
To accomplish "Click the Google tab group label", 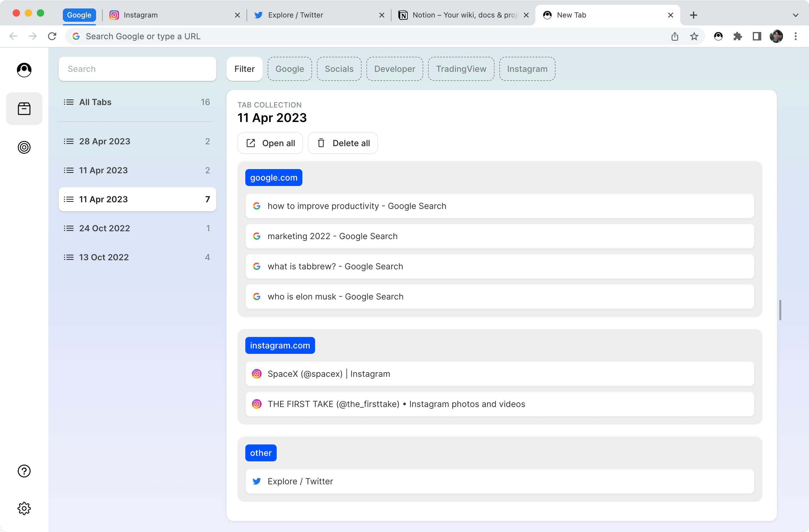I will pos(79,15).
